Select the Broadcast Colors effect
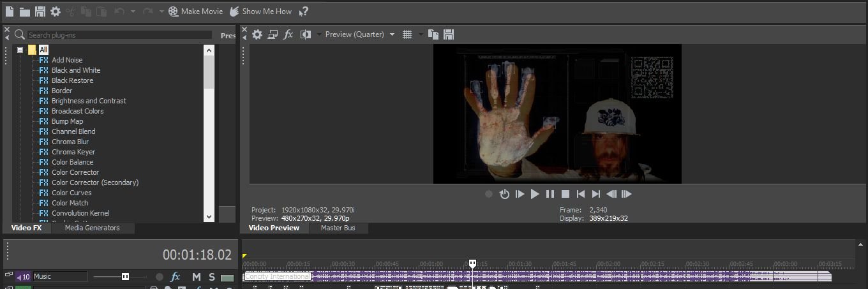This screenshot has width=868, height=289. pyautogui.click(x=77, y=111)
